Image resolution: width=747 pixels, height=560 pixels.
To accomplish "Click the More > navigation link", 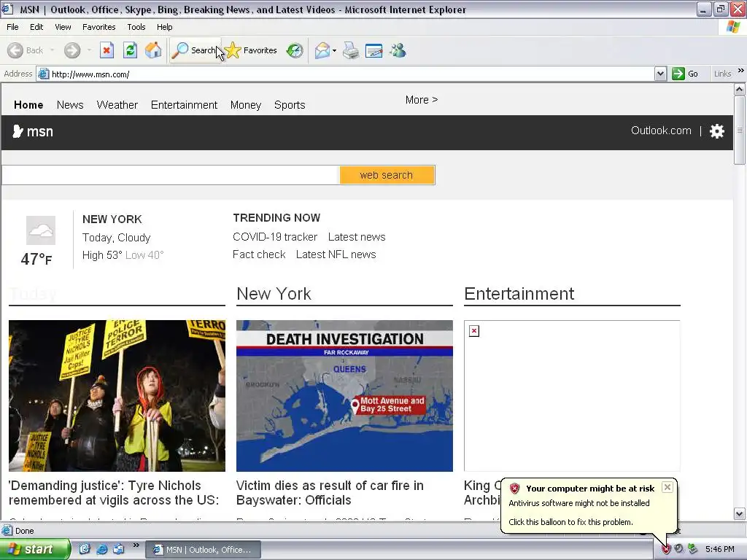I will coord(422,100).
